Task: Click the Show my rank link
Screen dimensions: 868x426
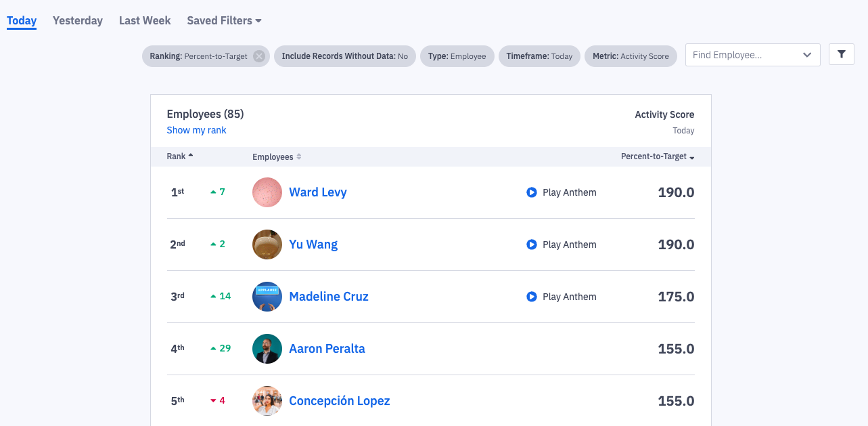Action: click(197, 130)
